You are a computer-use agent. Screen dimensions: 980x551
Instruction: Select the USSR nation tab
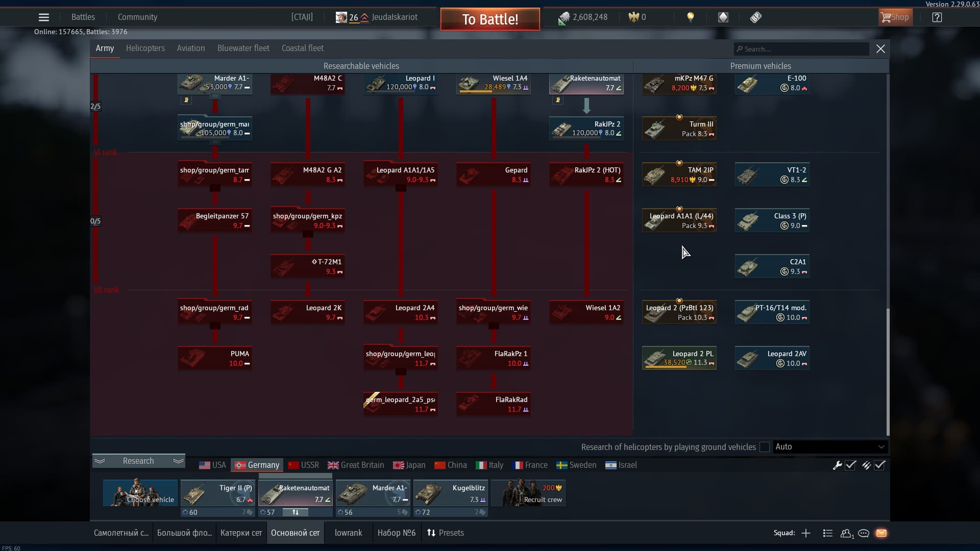(304, 465)
